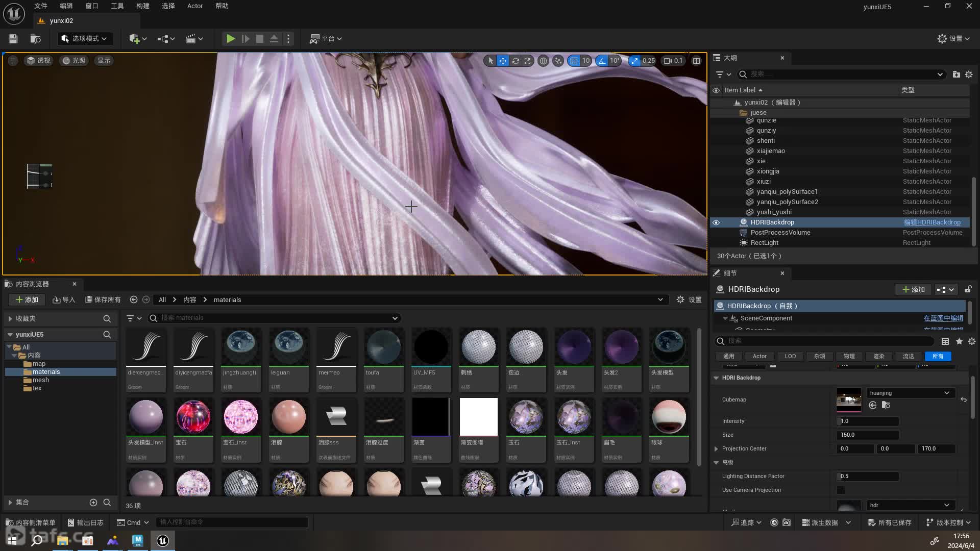The image size is (980, 551).
Task: Activate the Translate move gizmo
Action: coord(503,61)
